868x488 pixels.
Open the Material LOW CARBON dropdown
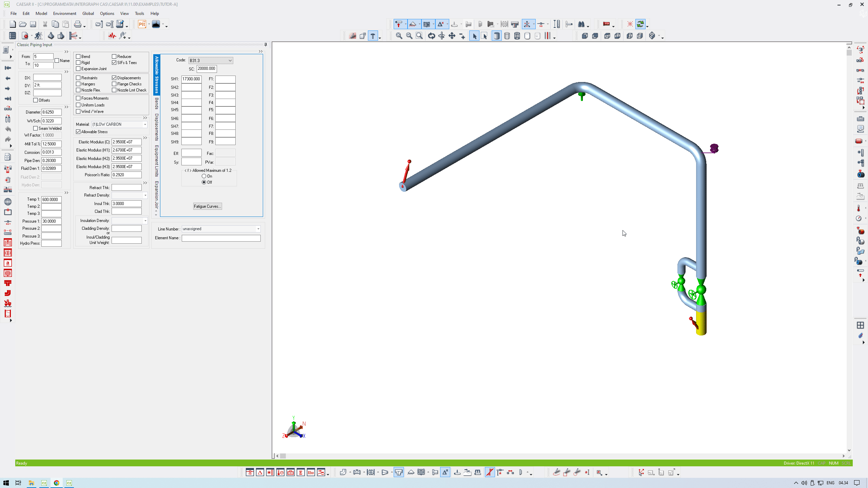pyautogui.click(x=145, y=125)
